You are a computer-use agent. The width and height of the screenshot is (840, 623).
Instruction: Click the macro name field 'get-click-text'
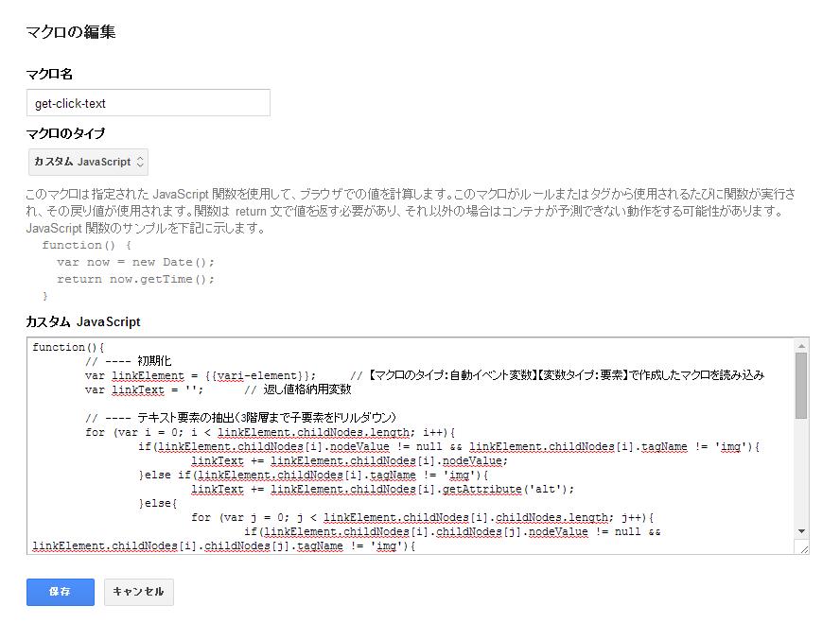(x=148, y=103)
